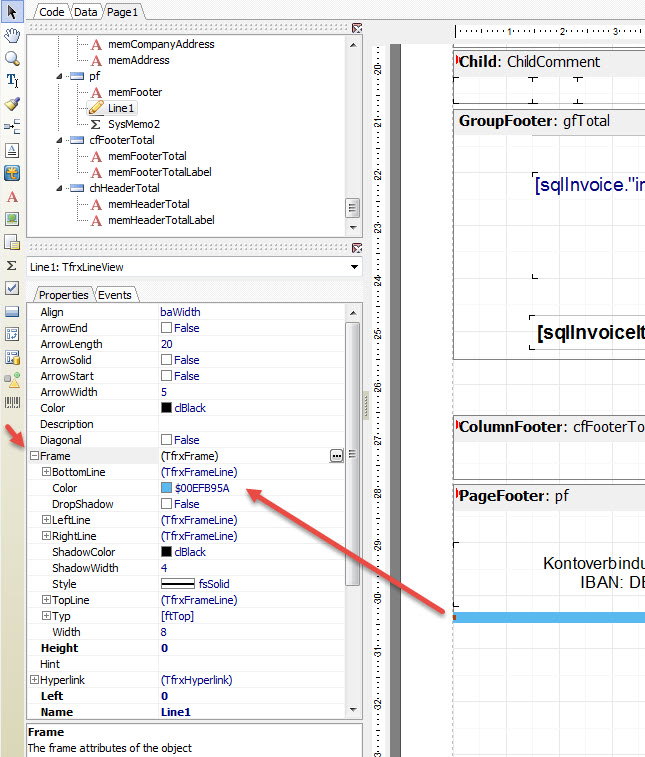
Task: Select the Zoom magnifier tool
Action: (12, 58)
